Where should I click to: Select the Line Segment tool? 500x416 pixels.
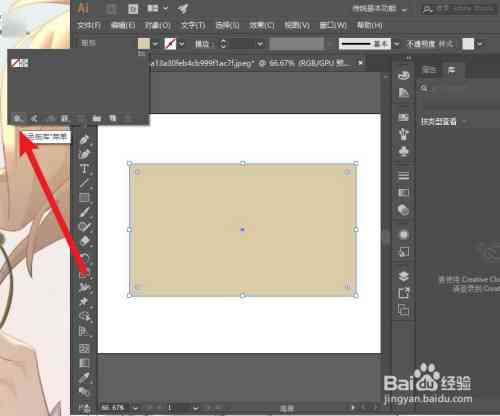(x=84, y=183)
